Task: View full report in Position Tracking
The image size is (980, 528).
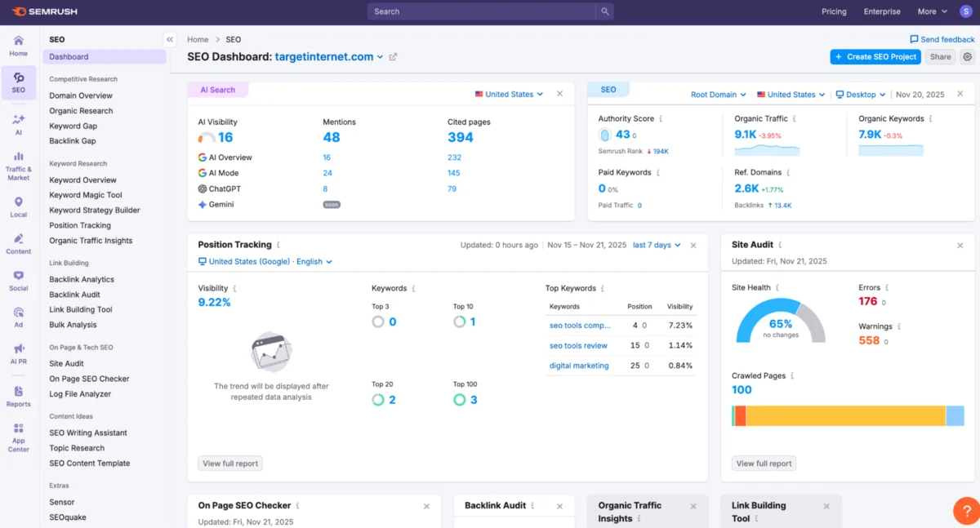Action: 230,464
